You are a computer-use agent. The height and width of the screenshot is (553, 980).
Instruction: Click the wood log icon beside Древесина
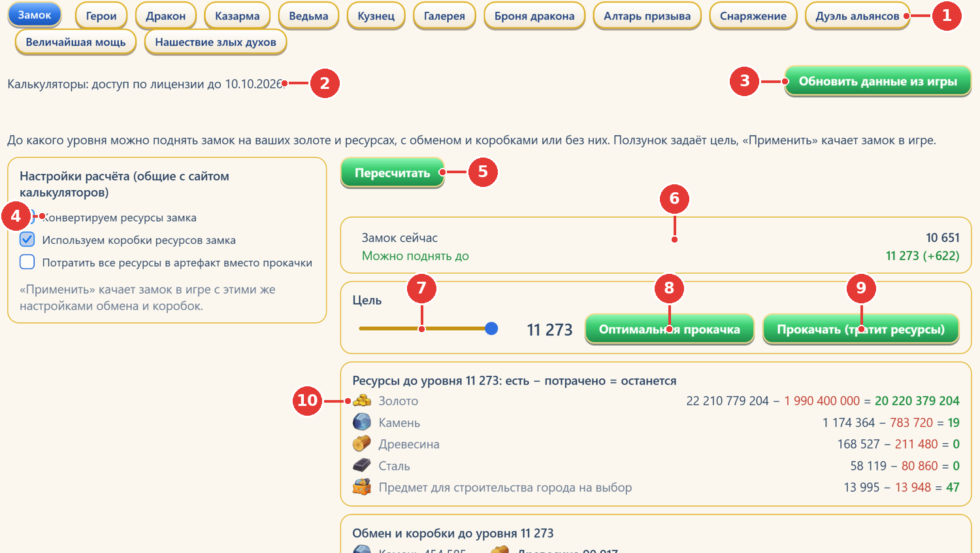[362, 444]
